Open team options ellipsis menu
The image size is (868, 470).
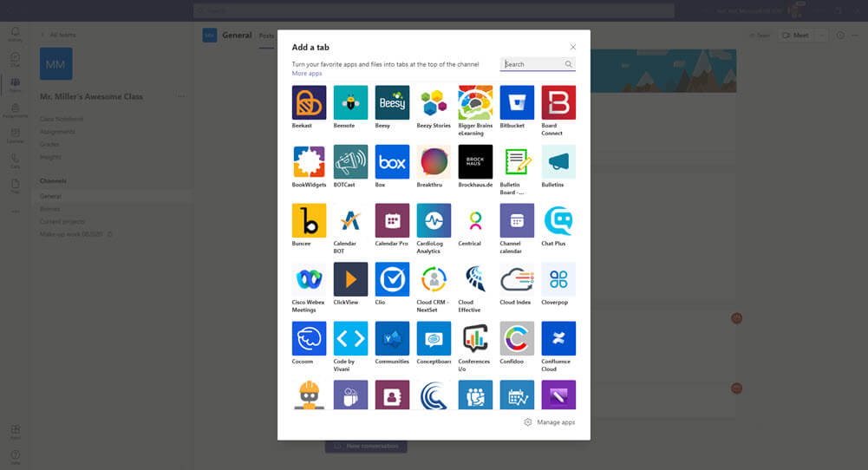181,95
